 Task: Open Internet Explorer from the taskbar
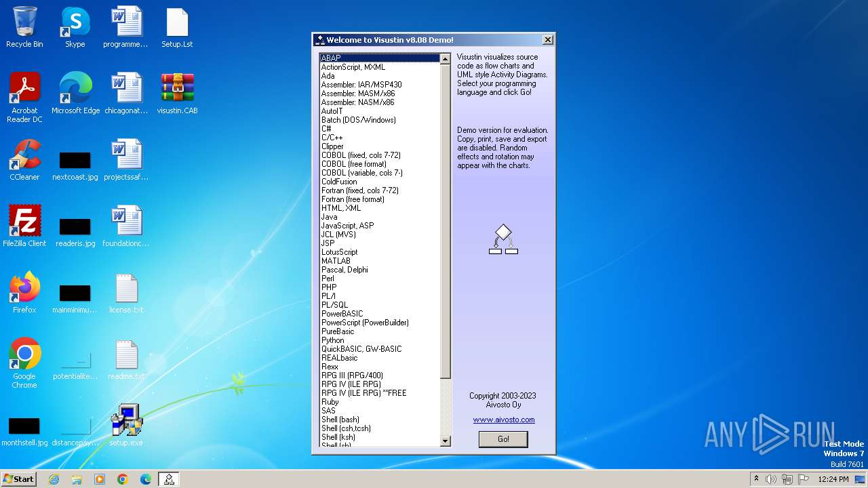[54, 479]
